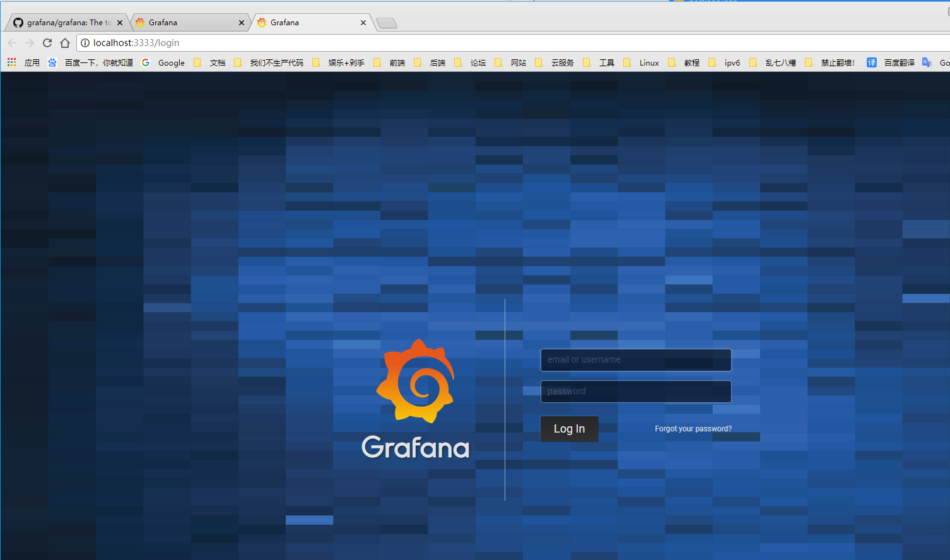Open the 乱七八糟 bookmark folder
Image resolution: width=950 pixels, height=560 pixels.
(773, 62)
